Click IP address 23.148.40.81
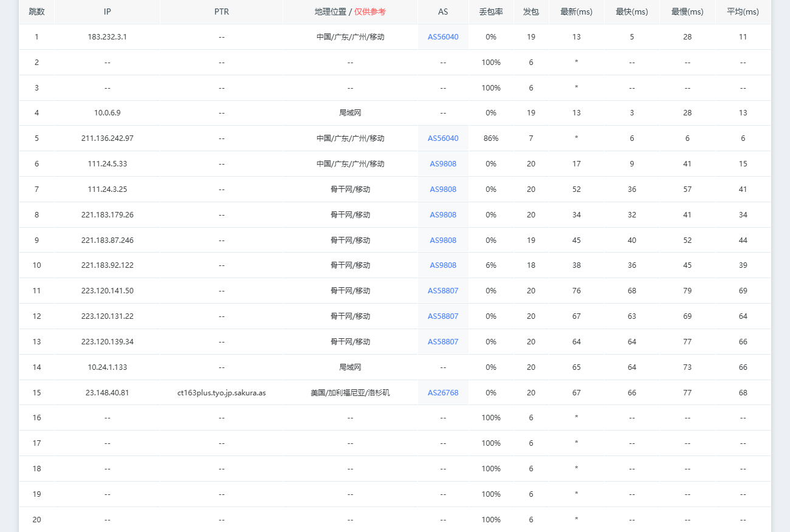The height and width of the screenshot is (532, 790). 107,393
